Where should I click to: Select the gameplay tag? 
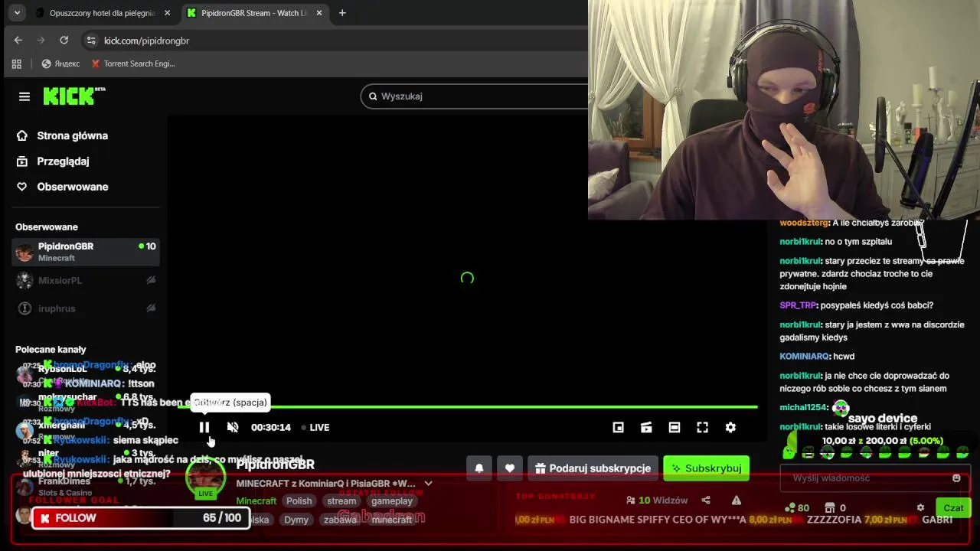point(392,501)
